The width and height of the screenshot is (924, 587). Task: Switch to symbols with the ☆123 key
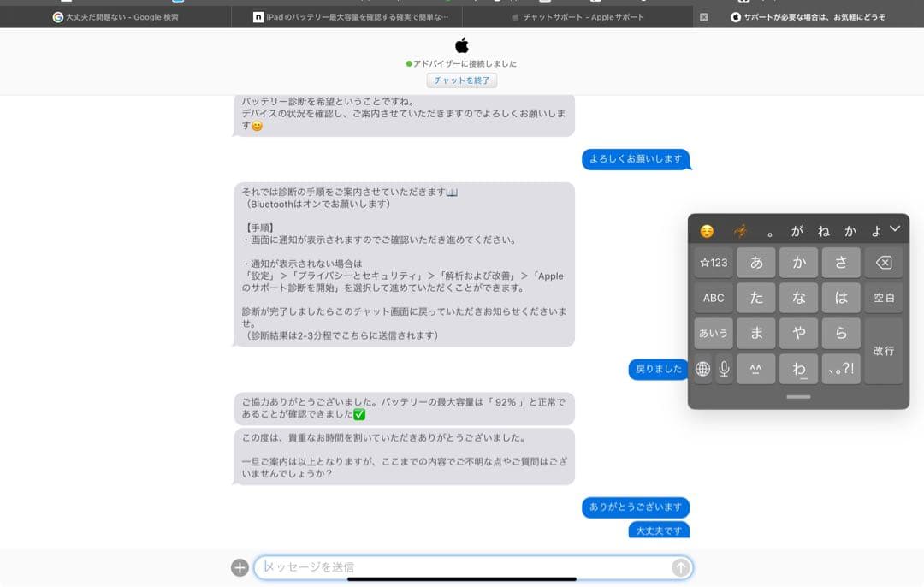[714, 262]
